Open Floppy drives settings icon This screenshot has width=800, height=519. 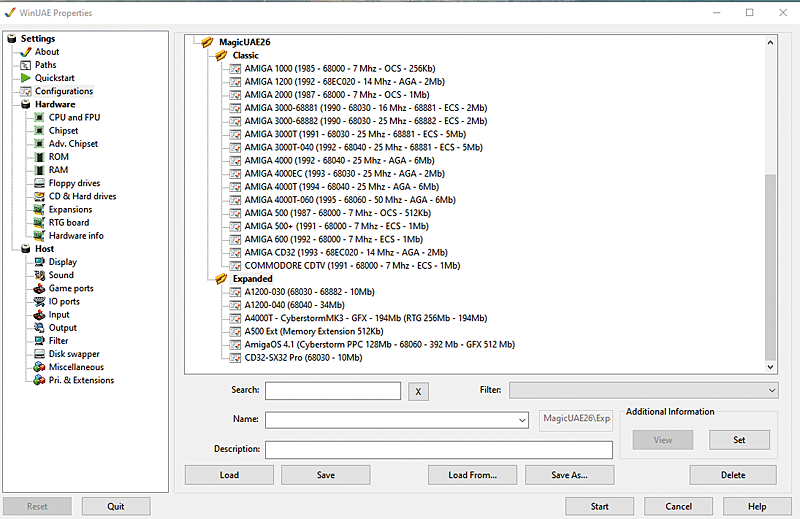pos(39,184)
